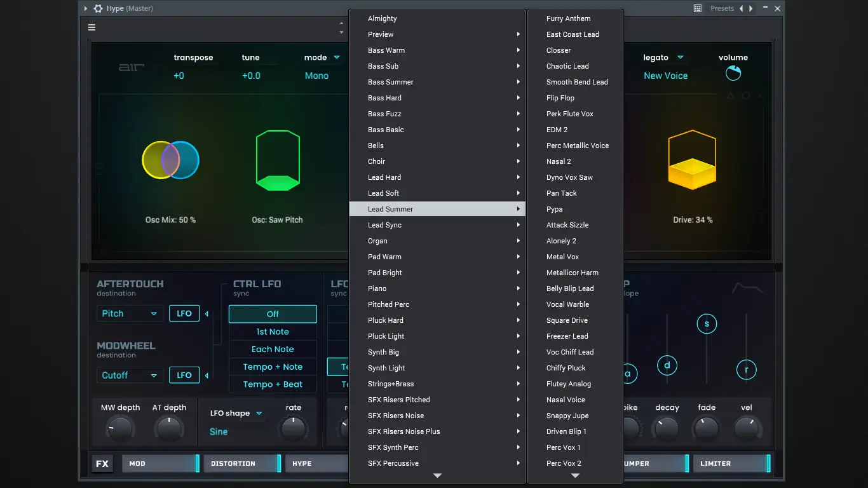The image size is (868, 488).
Task: Click the scroll-down arrow under the preset submenu
Action: (x=575, y=475)
